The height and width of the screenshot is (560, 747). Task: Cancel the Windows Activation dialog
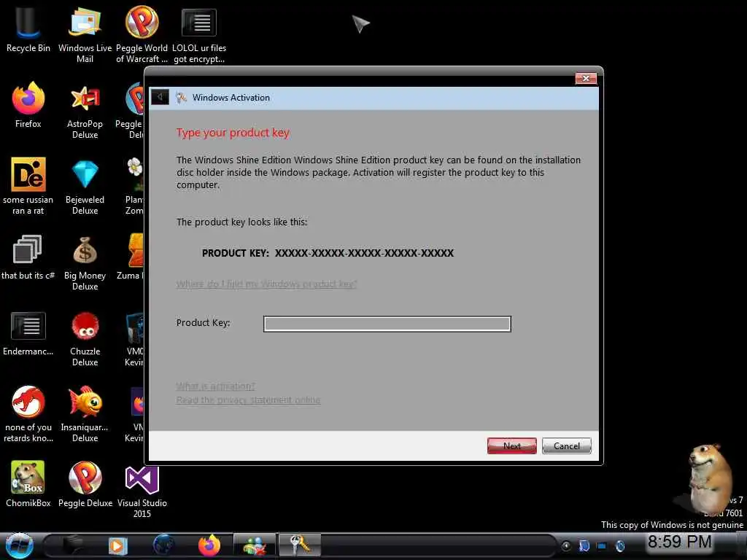pyautogui.click(x=566, y=446)
